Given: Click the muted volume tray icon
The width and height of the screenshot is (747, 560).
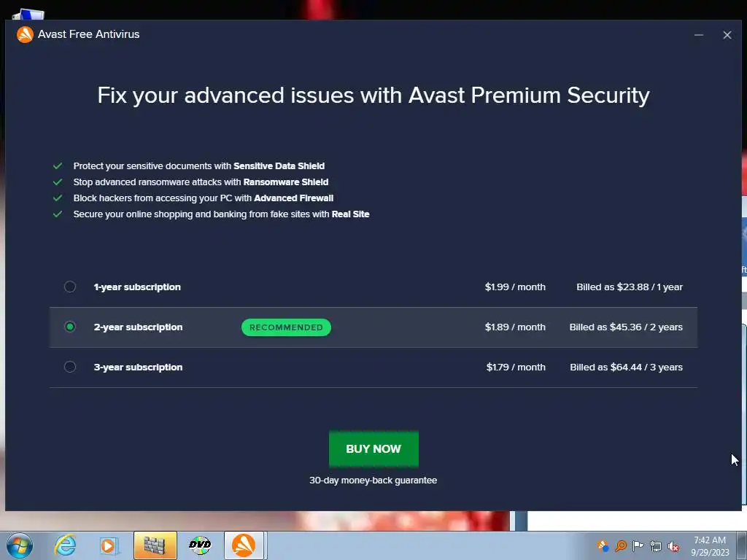Looking at the screenshot, I should coord(673,546).
